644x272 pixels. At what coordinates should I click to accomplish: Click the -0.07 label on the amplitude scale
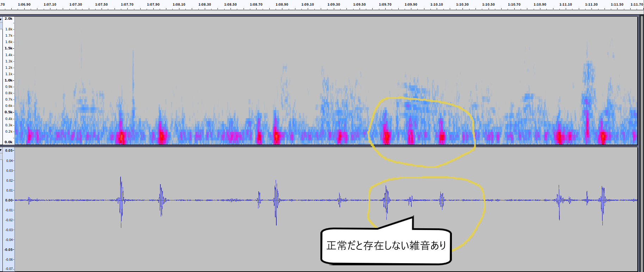[9, 269]
